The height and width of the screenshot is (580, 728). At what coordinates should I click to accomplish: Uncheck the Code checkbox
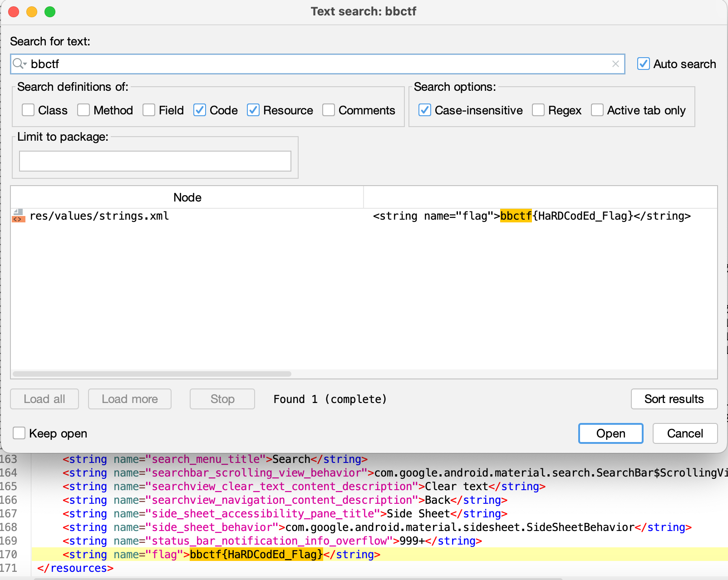coord(200,110)
